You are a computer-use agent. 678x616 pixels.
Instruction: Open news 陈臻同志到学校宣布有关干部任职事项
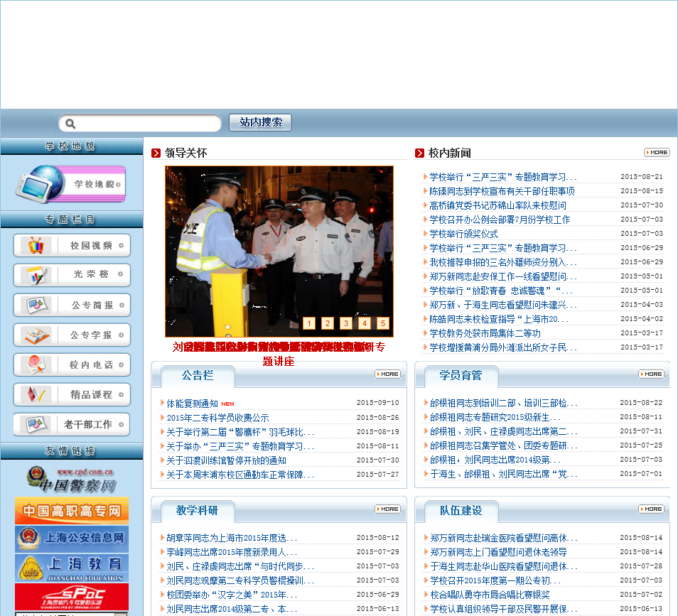(x=502, y=192)
